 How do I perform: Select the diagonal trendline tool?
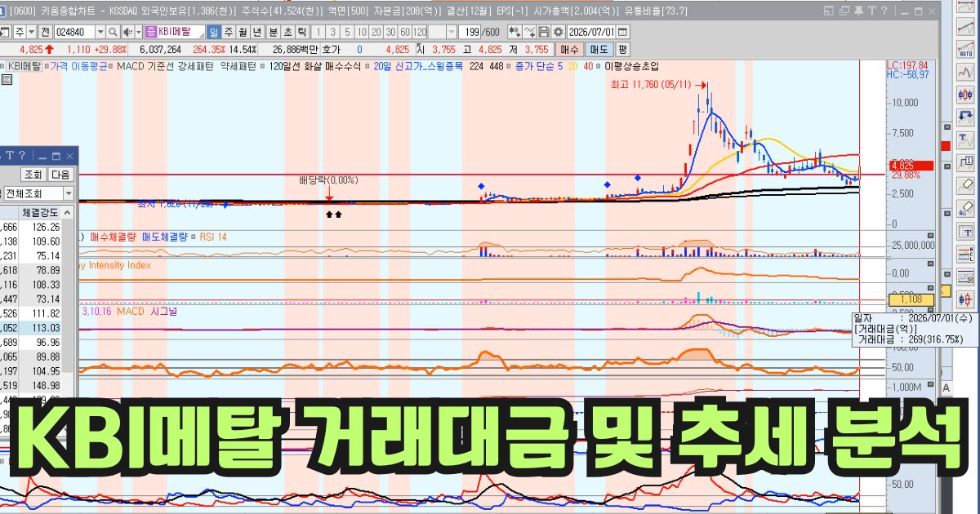[966, 24]
